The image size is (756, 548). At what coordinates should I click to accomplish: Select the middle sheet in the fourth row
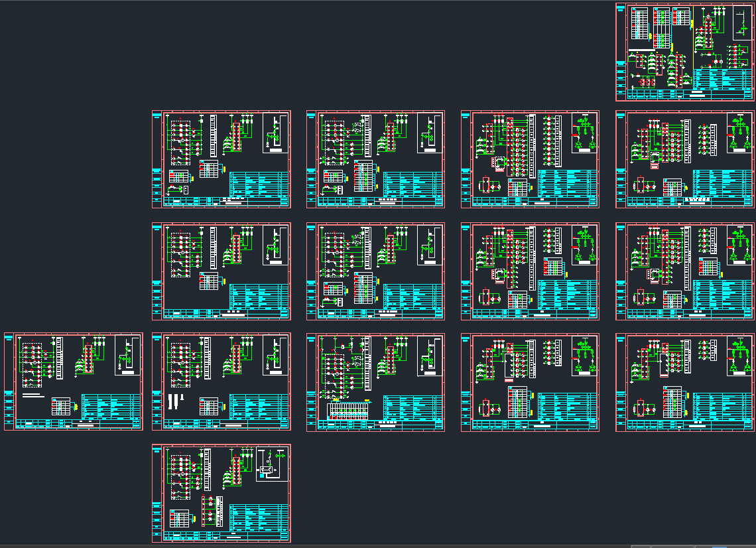click(x=375, y=383)
